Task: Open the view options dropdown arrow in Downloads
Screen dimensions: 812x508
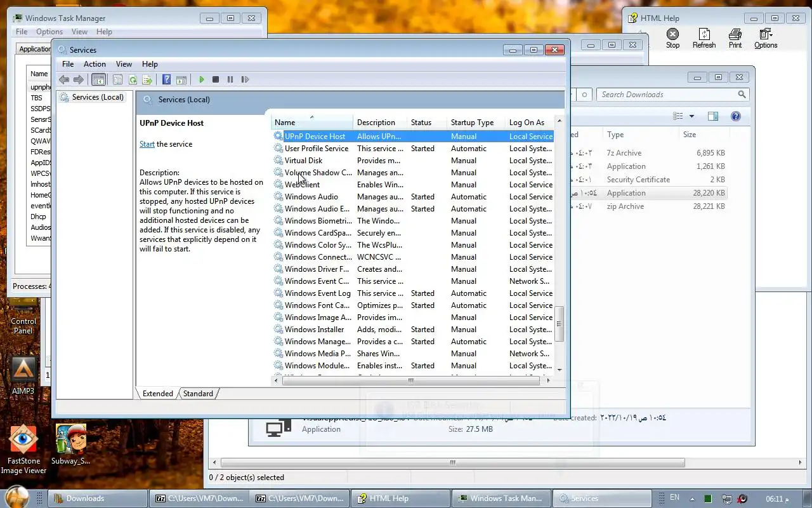Action: coord(691,116)
